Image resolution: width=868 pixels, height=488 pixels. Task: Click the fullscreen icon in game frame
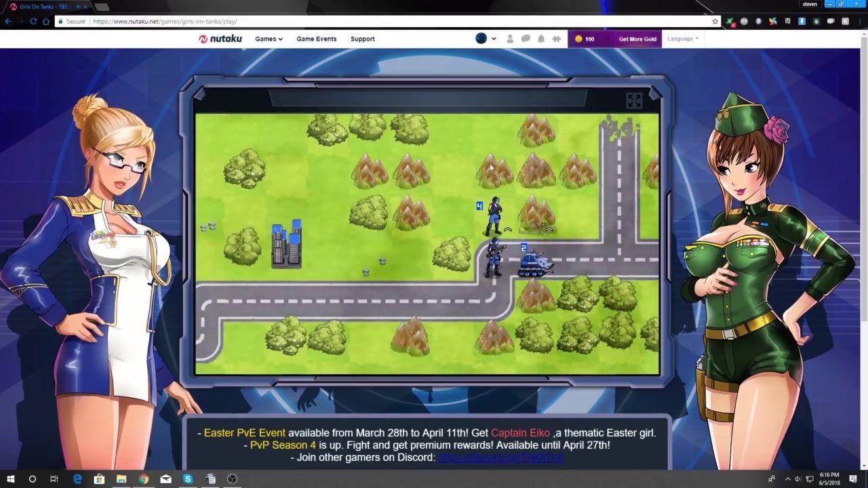633,101
